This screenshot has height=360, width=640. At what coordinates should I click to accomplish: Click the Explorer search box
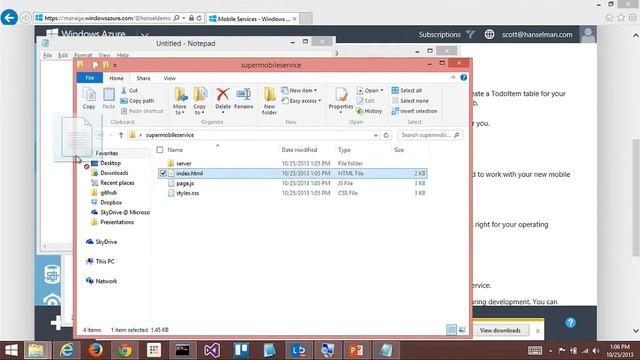430,135
